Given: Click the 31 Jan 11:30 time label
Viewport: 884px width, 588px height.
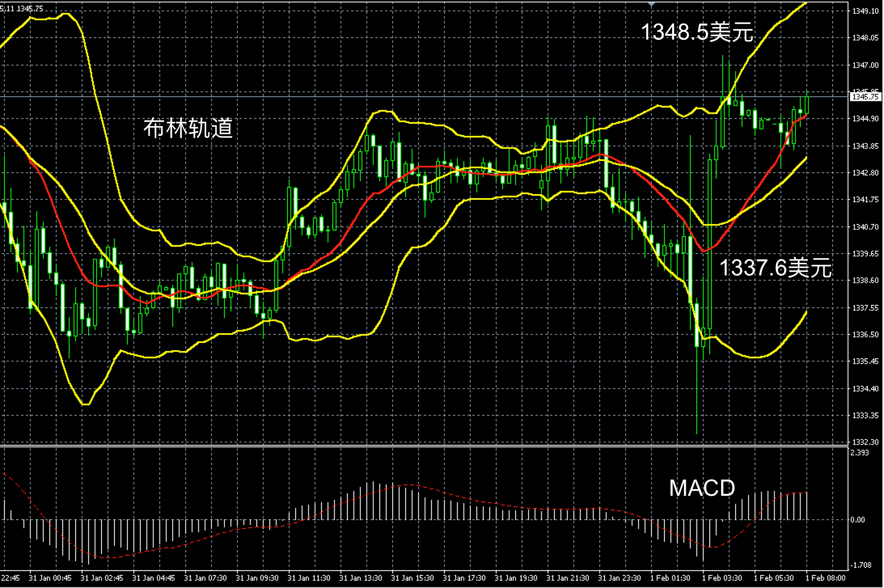Looking at the screenshot, I should coord(309,578).
